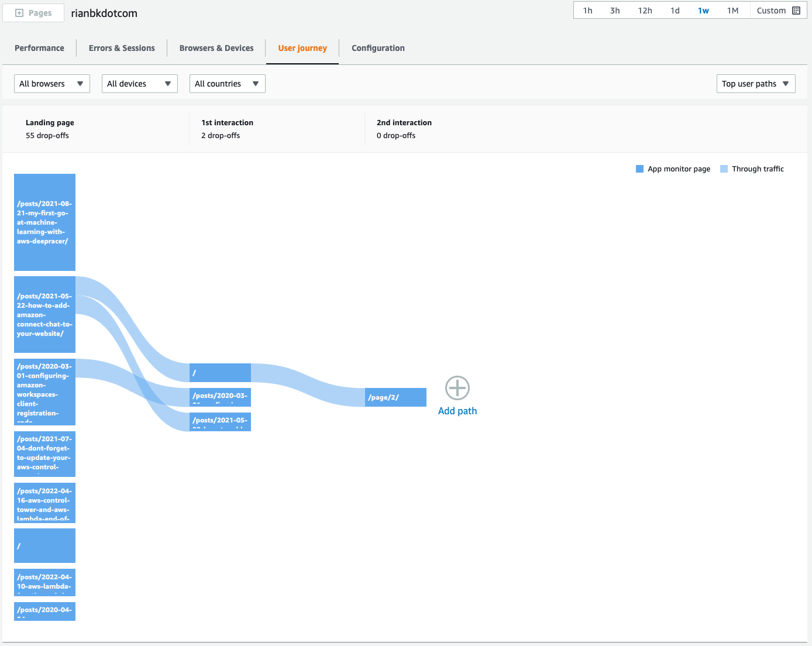Set time range to 1h
This screenshot has width=812, height=646.
tap(588, 11)
